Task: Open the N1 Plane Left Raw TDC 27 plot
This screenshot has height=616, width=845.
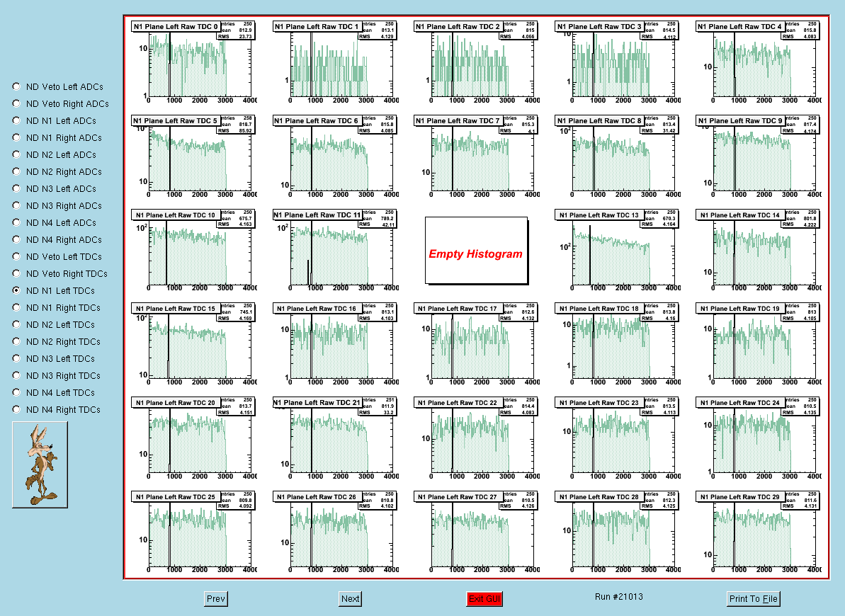Action: [x=477, y=532]
